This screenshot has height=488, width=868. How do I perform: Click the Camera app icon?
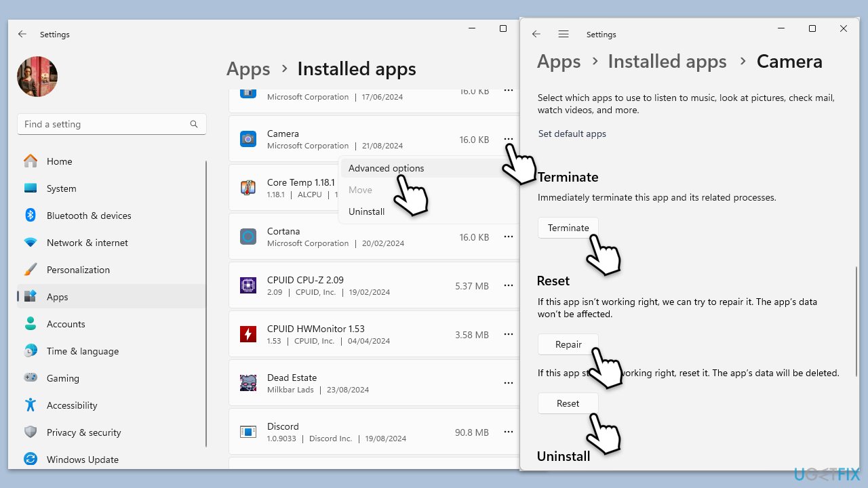pyautogui.click(x=248, y=139)
